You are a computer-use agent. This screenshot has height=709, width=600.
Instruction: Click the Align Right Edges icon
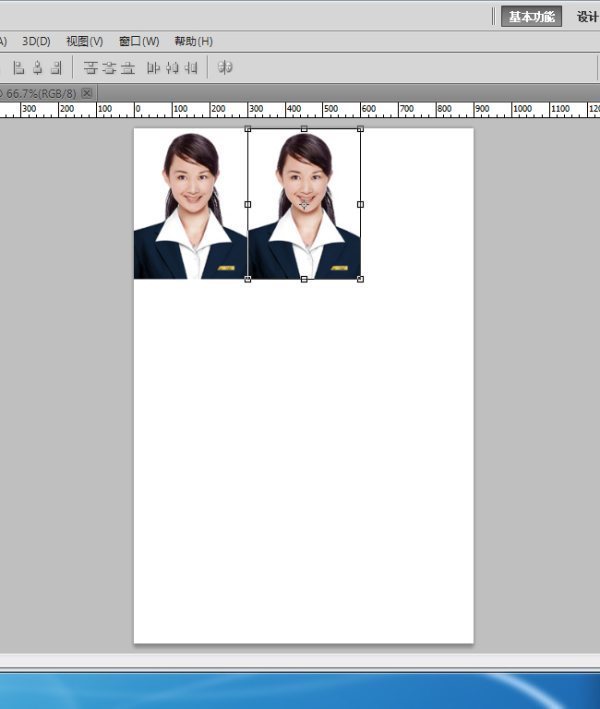pos(57,68)
